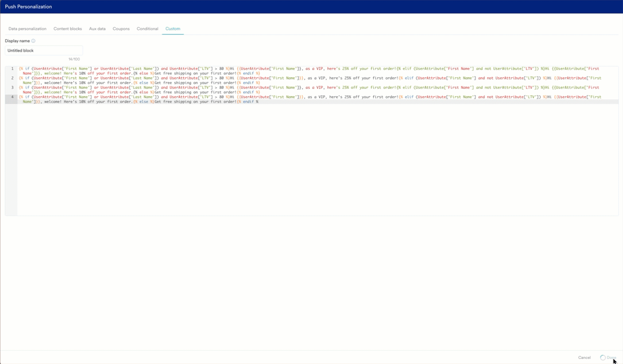
Task: Open the Coupons tab
Action: tap(121, 28)
